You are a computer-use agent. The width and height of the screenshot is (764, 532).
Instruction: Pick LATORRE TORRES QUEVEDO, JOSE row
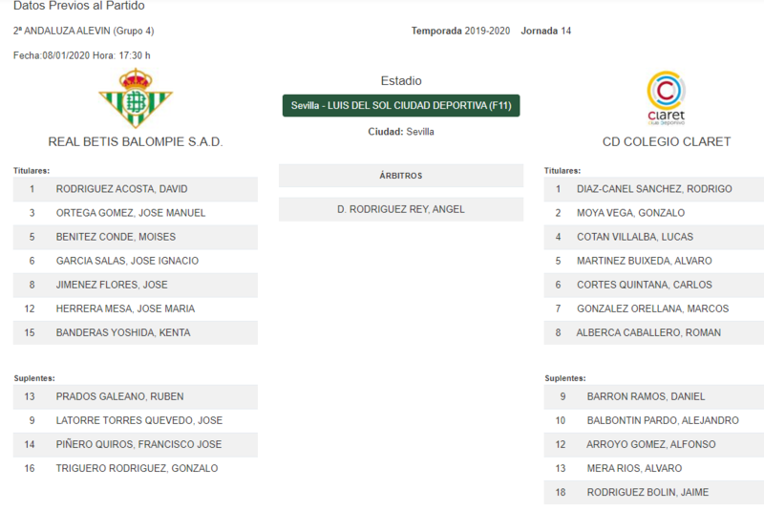pyautogui.click(x=136, y=420)
